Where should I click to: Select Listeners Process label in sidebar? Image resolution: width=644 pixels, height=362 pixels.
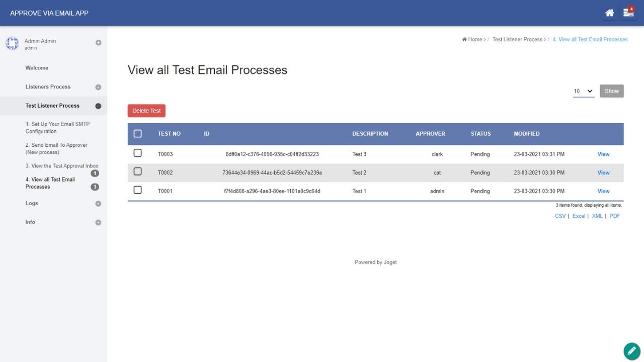click(48, 87)
